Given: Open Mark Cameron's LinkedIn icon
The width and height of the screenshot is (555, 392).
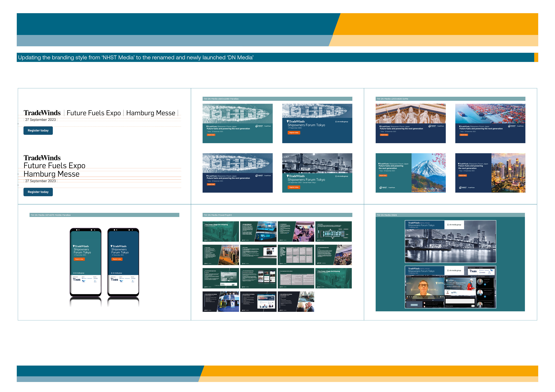Looking at the screenshot, I should click(x=485, y=297).
